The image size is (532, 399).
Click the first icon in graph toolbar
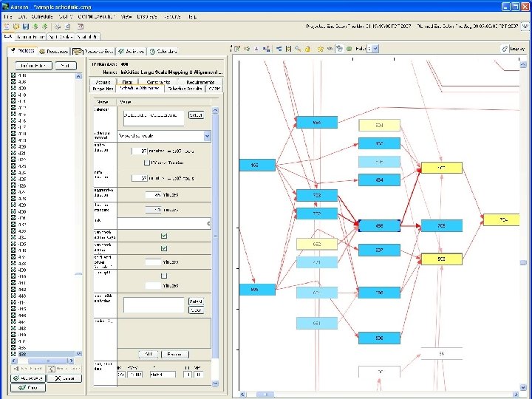237,49
